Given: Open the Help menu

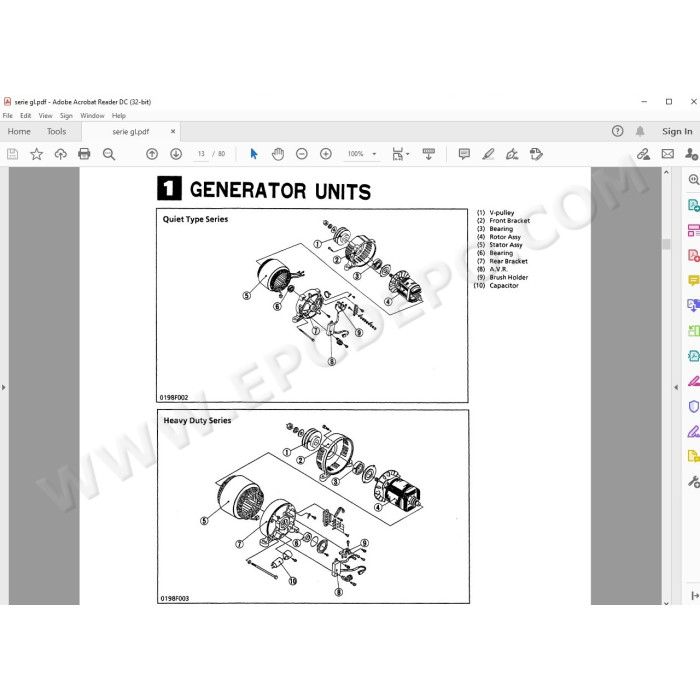Looking at the screenshot, I should 119,116.
